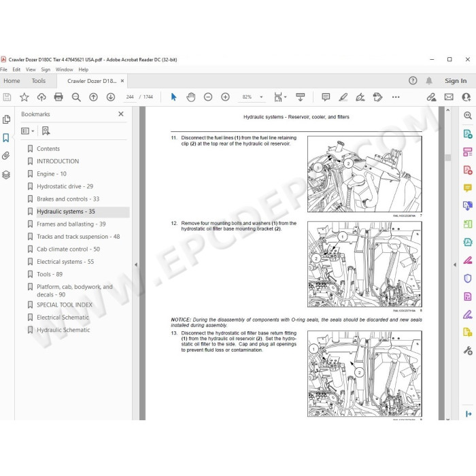The width and height of the screenshot is (476, 476).
Task: Open Fit page options tool
Action: click(280, 97)
